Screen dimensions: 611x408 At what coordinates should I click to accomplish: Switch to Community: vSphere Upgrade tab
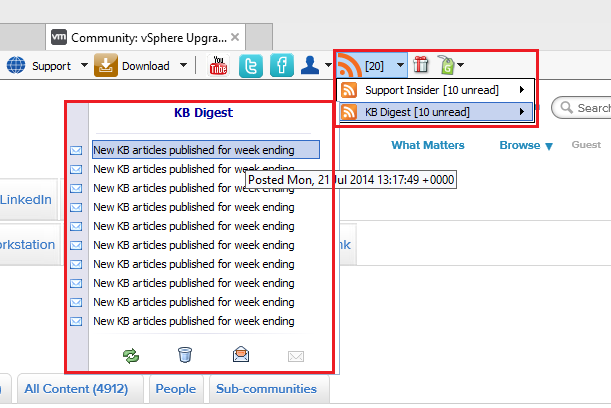tap(145, 37)
